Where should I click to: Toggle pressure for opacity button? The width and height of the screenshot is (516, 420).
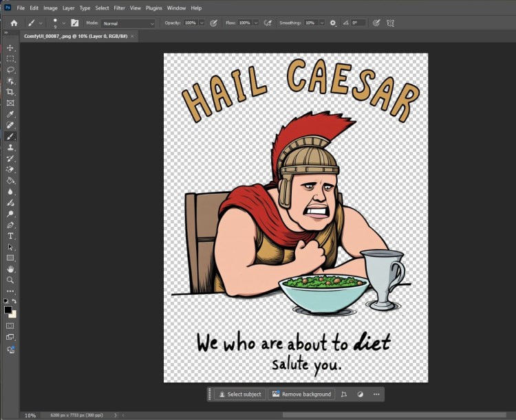click(x=213, y=23)
